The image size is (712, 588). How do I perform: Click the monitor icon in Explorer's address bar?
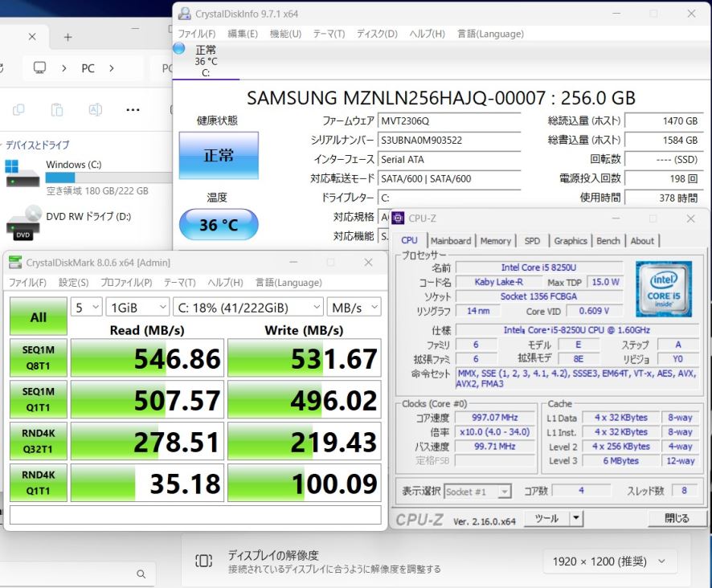(40, 68)
